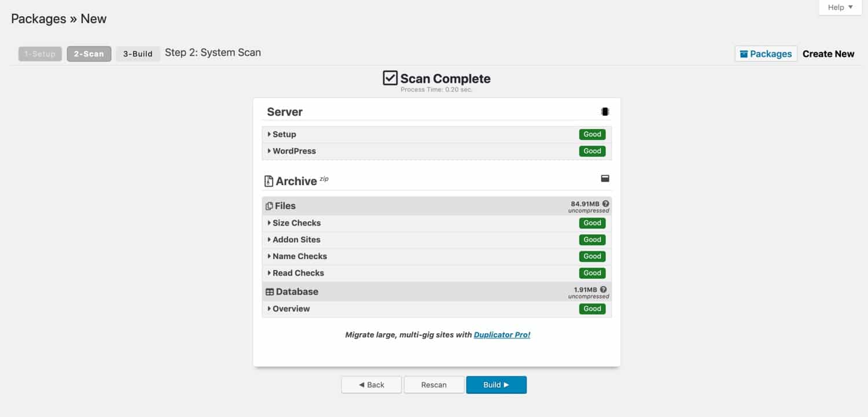Click the Scan Complete checkmark icon
This screenshot has height=417, width=868.
click(x=391, y=78)
